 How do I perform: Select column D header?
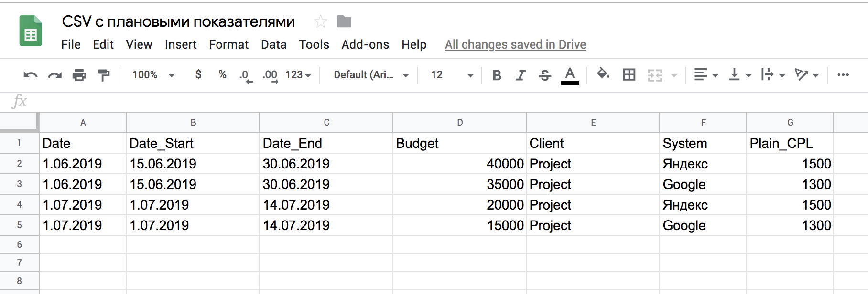point(460,123)
